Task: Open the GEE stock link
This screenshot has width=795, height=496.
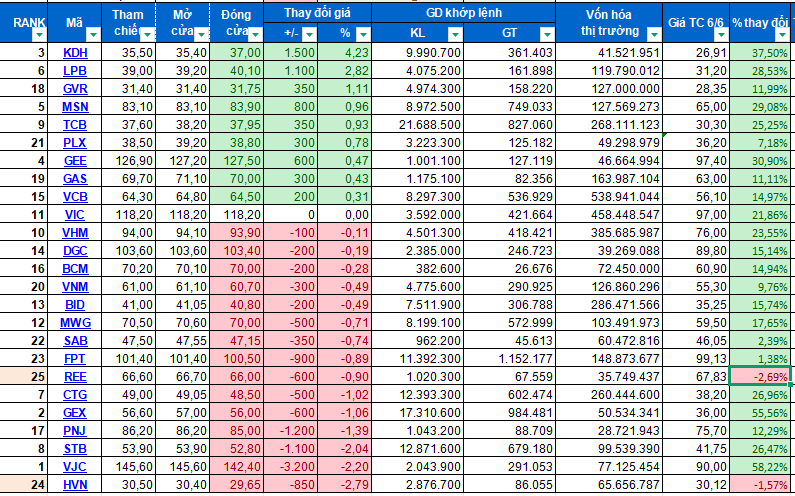Action: tap(75, 161)
